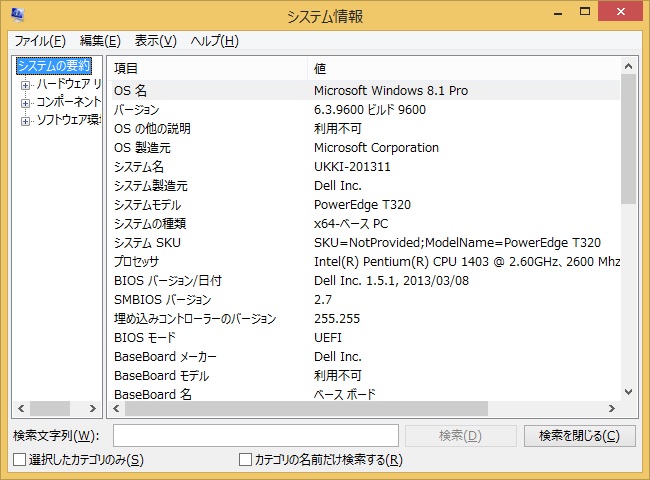Select the OS の他の説明 row

(x=366, y=128)
